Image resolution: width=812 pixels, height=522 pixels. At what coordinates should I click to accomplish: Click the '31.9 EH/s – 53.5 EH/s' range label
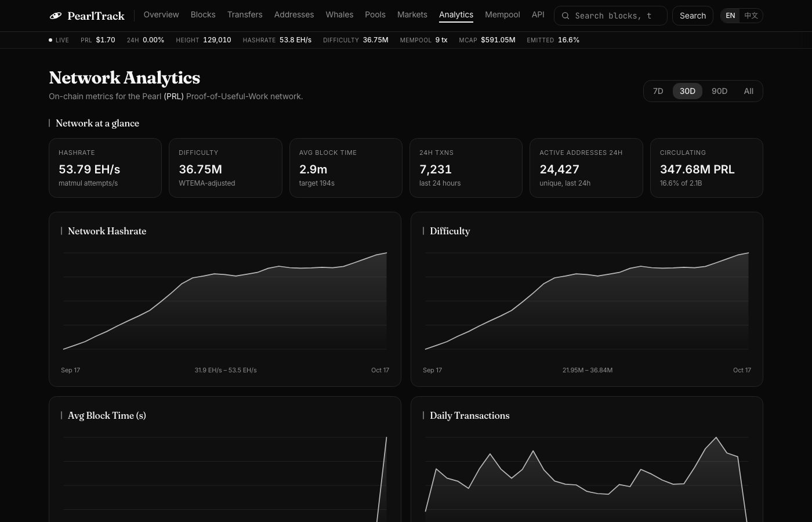pyautogui.click(x=226, y=370)
